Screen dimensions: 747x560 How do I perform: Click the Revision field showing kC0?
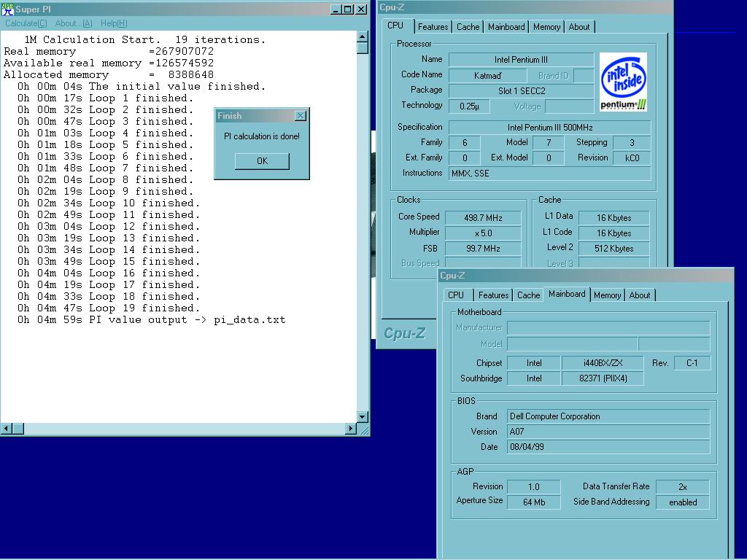click(x=632, y=158)
